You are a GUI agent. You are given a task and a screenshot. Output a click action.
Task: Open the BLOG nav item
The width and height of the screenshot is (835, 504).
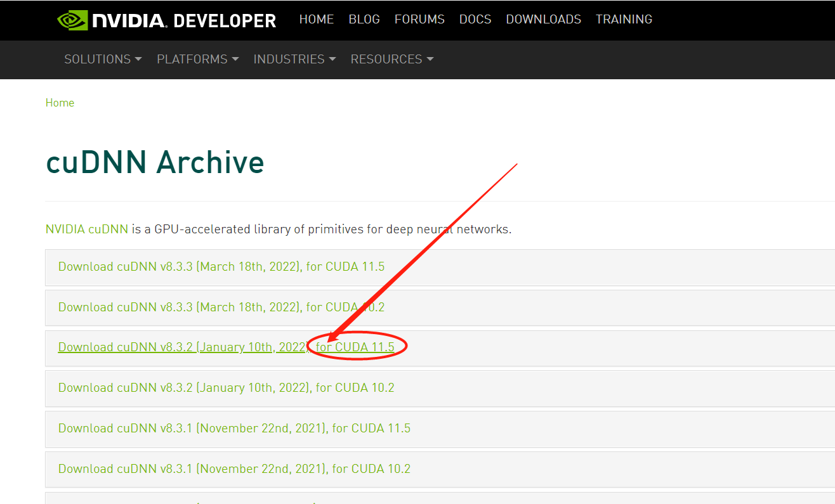tap(364, 20)
